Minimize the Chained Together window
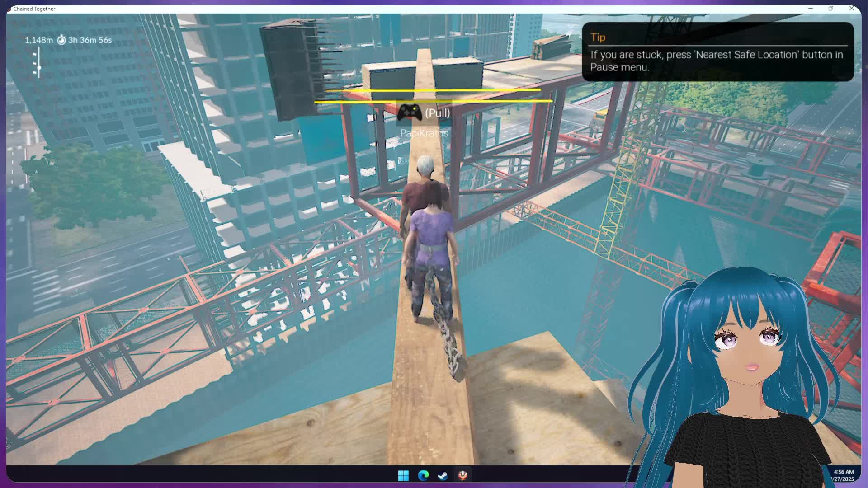This screenshot has width=868, height=488. [x=810, y=9]
